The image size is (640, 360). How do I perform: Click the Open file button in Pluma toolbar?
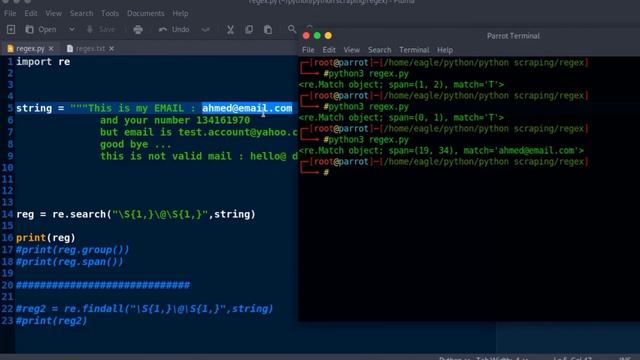point(41,29)
